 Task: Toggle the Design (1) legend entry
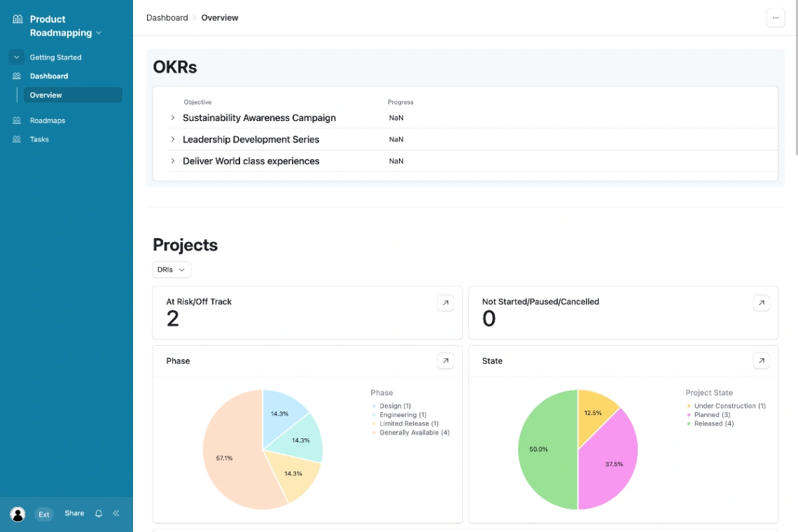(x=395, y=405)
